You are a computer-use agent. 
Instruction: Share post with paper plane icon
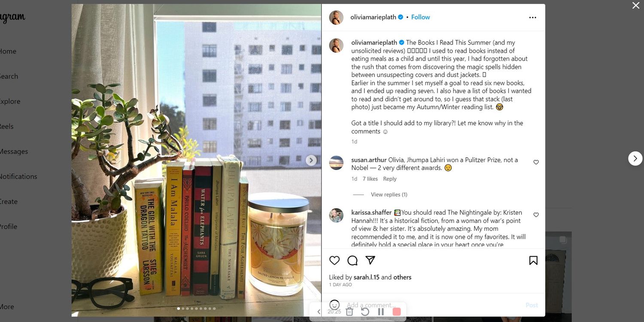click(371, 260)
